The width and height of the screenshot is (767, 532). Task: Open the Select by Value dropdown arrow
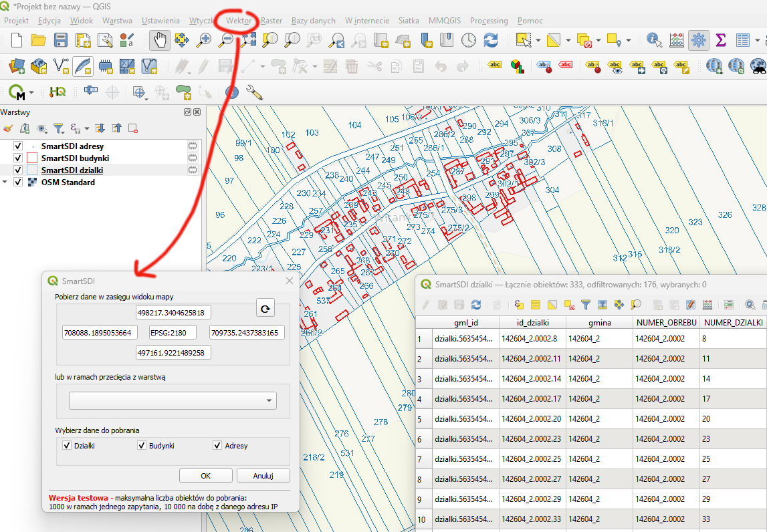tap(568, 40)
